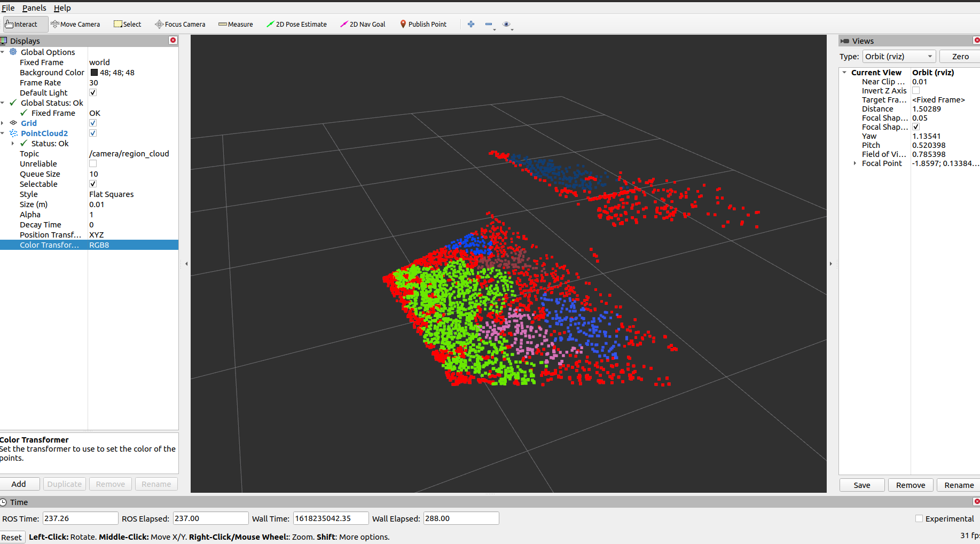This screenshot has height=544, width=980.
Task: Select the 2D Pose Estimate tool
Action: tap(296, 24)
